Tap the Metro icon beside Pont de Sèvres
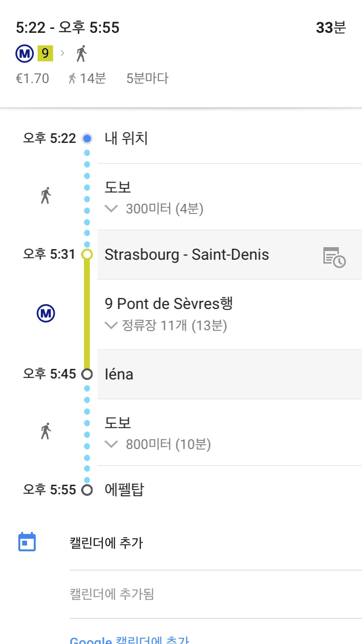This screenshot has width=362, height=644. click(x=46, y=314)
